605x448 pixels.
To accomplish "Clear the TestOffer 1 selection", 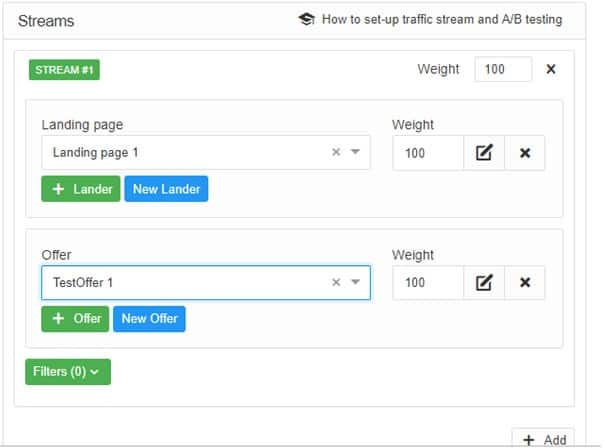I will (x=336, y=283).
